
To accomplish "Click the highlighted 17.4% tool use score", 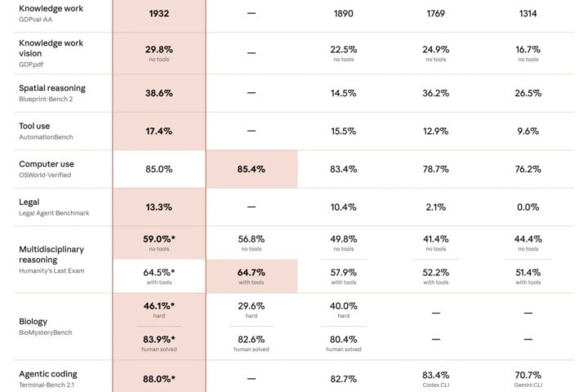I will click(159, 131).
